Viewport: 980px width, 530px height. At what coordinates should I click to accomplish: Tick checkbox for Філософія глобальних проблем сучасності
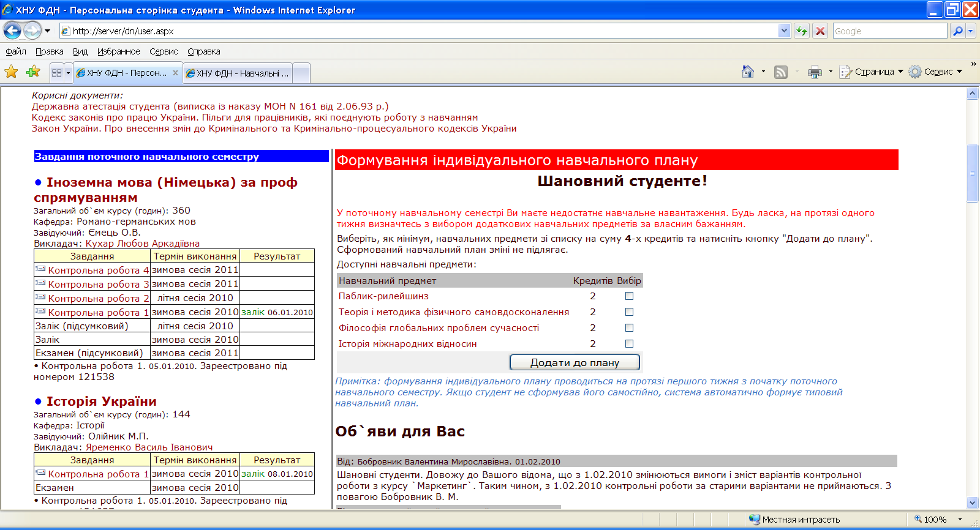pos(629,328)
